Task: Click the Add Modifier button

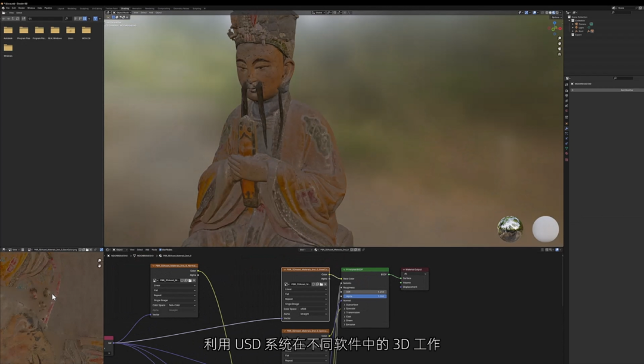Action: [x=626, y=90]
